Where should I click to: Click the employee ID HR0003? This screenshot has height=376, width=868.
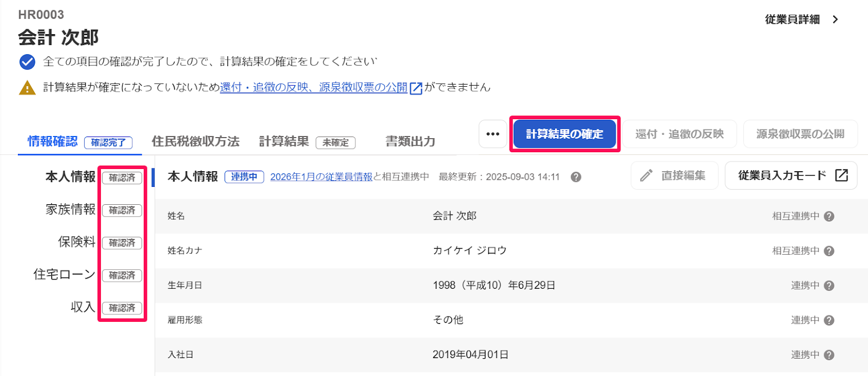coord(41,15)
